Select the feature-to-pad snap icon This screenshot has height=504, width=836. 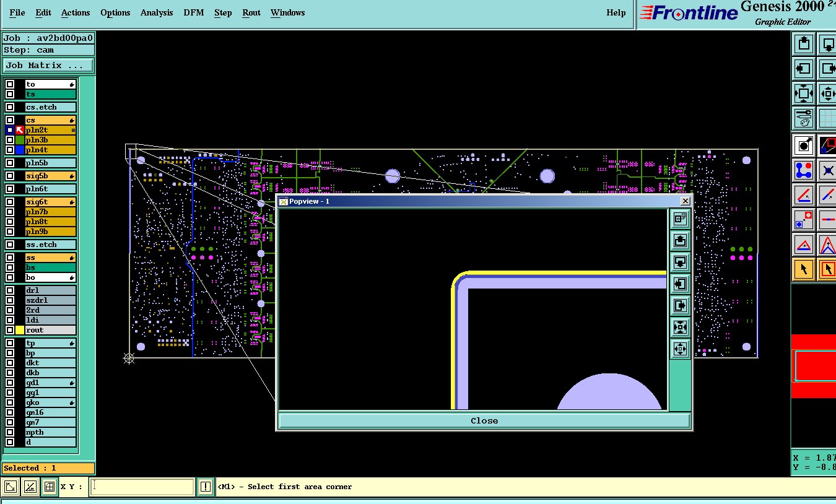point(804,146)
